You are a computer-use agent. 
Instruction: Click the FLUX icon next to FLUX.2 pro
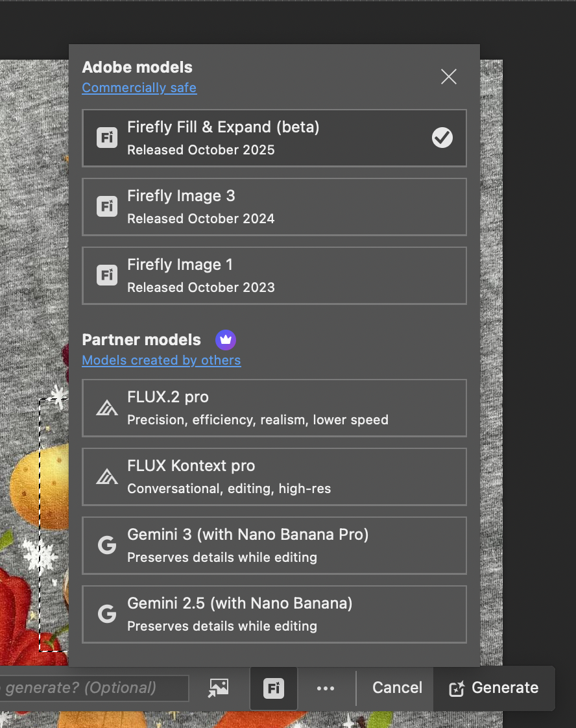click(x=106, y=407)
